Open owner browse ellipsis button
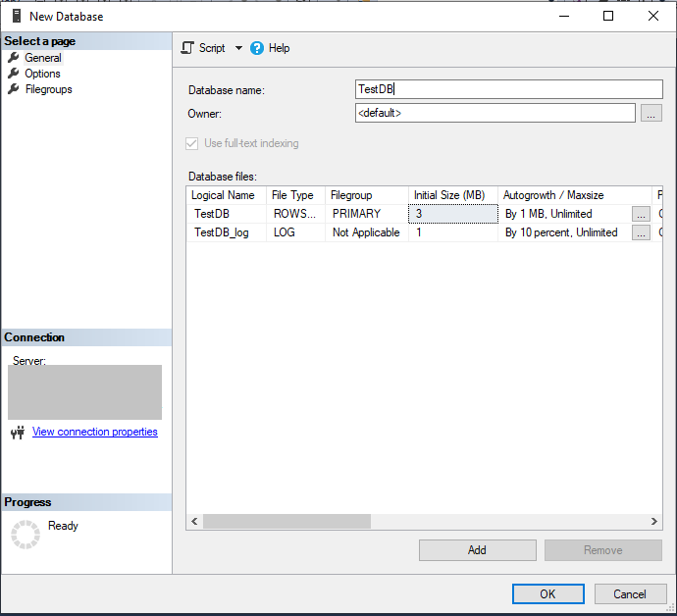This screenshot has height=616, width=677. (651, 114)
